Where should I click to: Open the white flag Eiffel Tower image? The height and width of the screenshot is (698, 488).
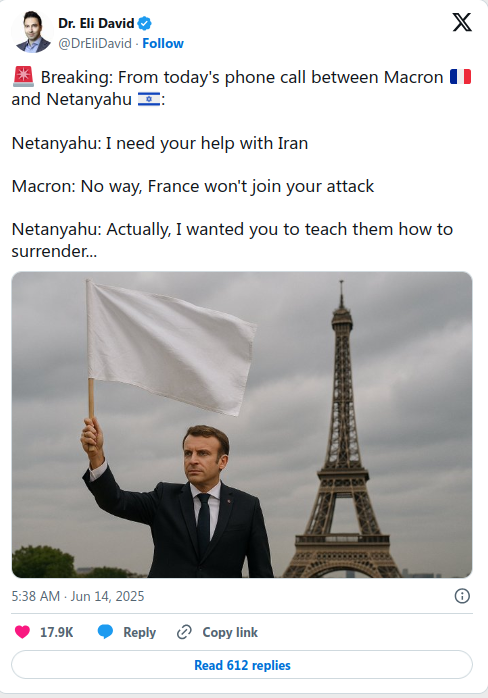pyautogui.click(x=242, y=425)
